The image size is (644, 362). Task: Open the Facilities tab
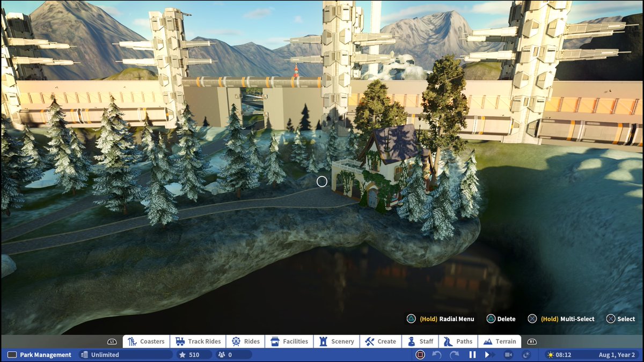(289, 341)
